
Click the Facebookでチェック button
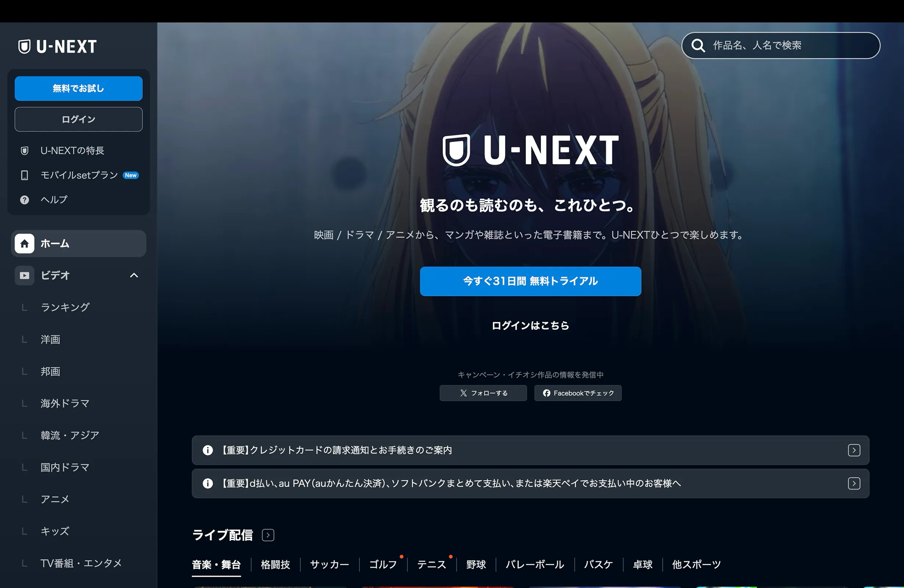578,393
